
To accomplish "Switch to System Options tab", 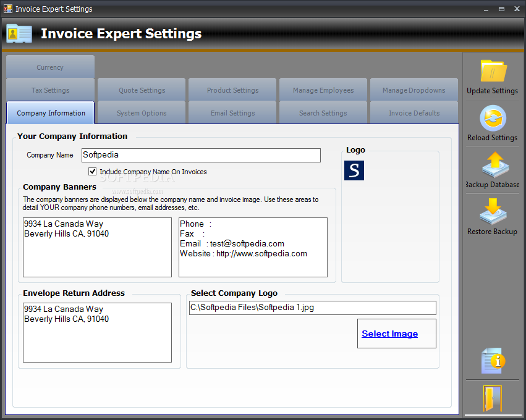I will (x=142, y=112).
